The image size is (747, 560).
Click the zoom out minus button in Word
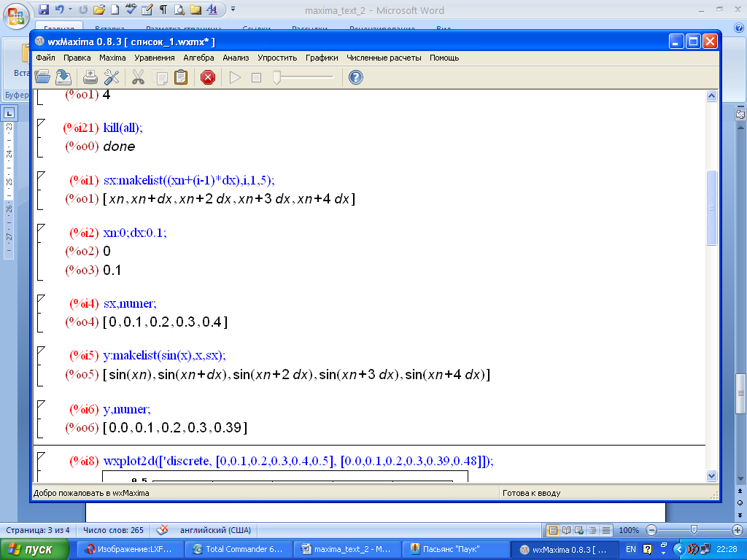(x=651, y=530)
